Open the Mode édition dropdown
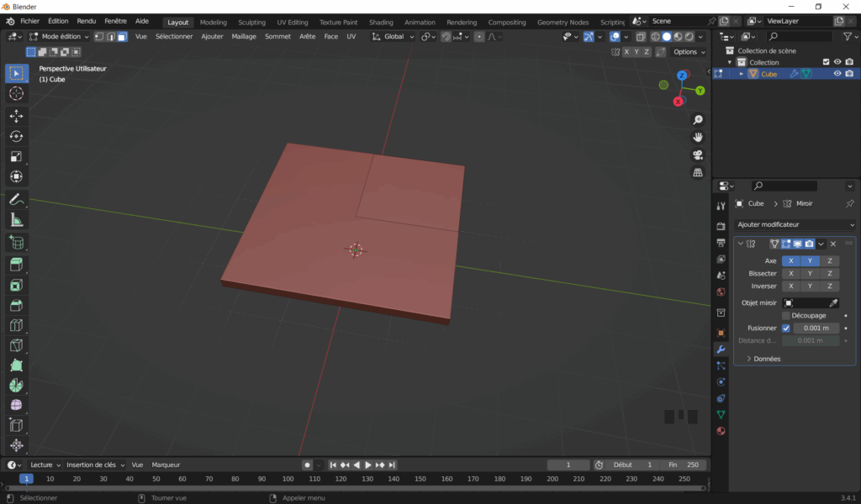Screen dimensions: 861x504 tap(59, 37)
